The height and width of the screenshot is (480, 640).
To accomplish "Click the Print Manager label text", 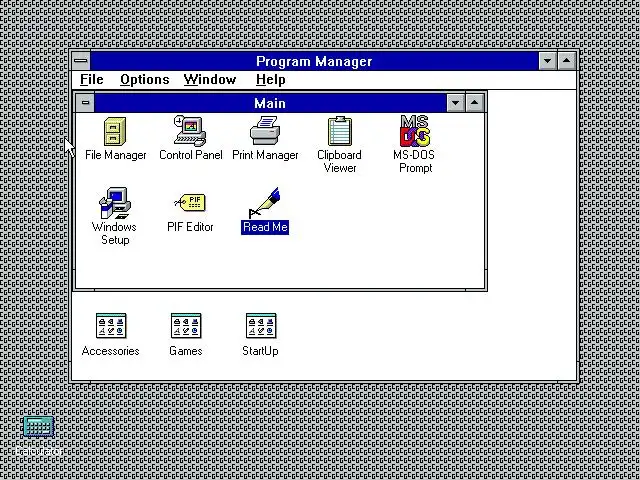I will click(x=265, y=155).
